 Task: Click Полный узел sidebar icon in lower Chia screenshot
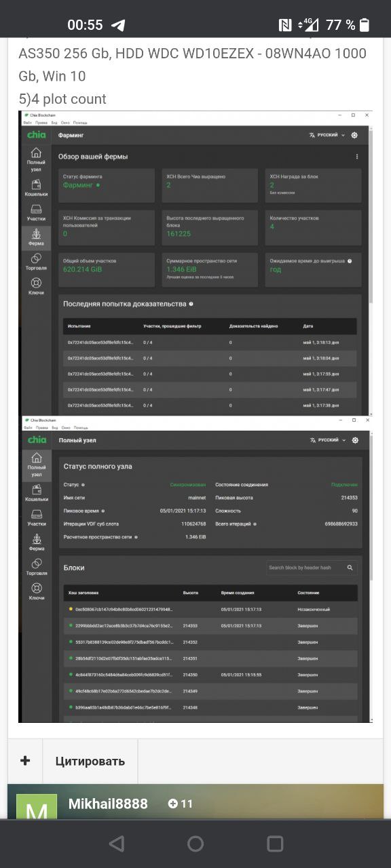point(37,465)
